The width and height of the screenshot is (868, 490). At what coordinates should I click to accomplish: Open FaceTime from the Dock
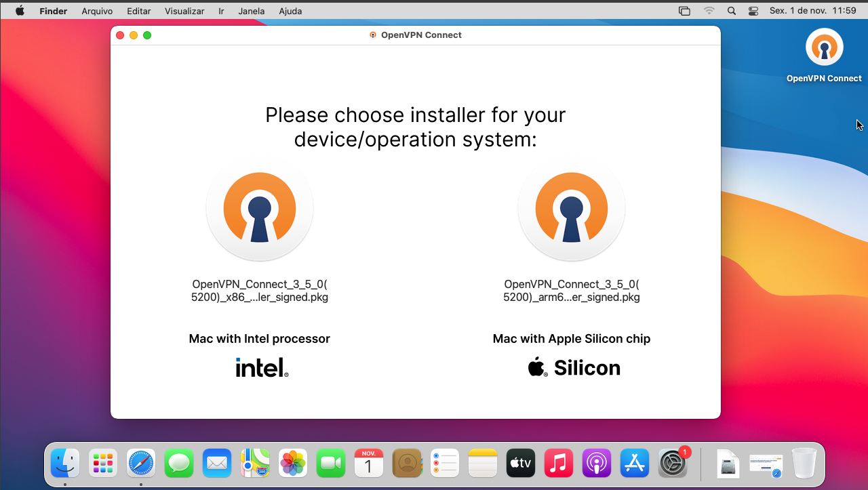331,464
